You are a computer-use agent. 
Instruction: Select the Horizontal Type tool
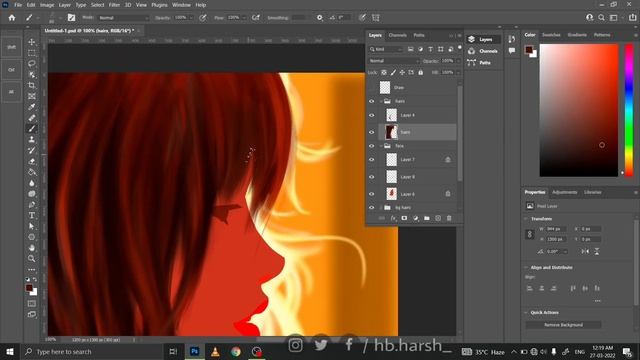(31, 215)
